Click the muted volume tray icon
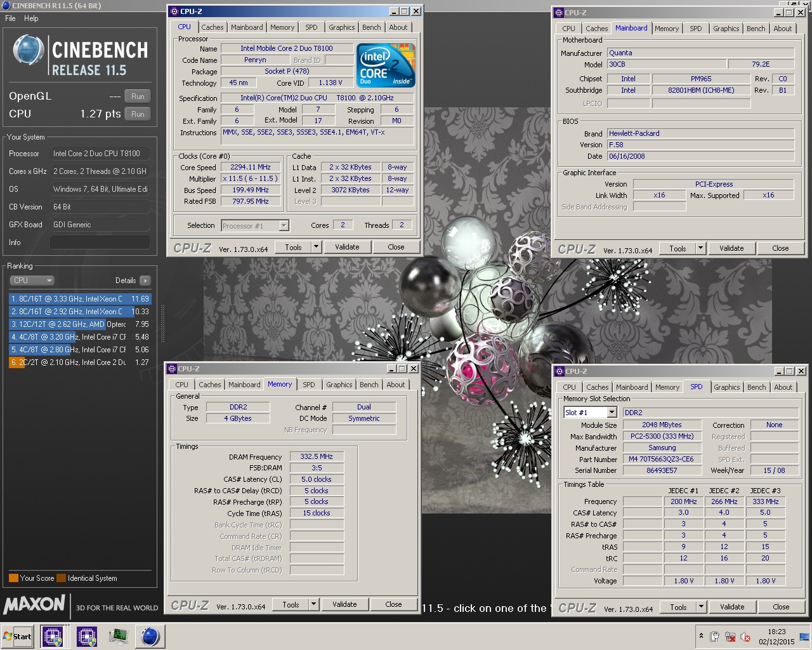This screenshot has width=812, height=650. click(745, 637)
